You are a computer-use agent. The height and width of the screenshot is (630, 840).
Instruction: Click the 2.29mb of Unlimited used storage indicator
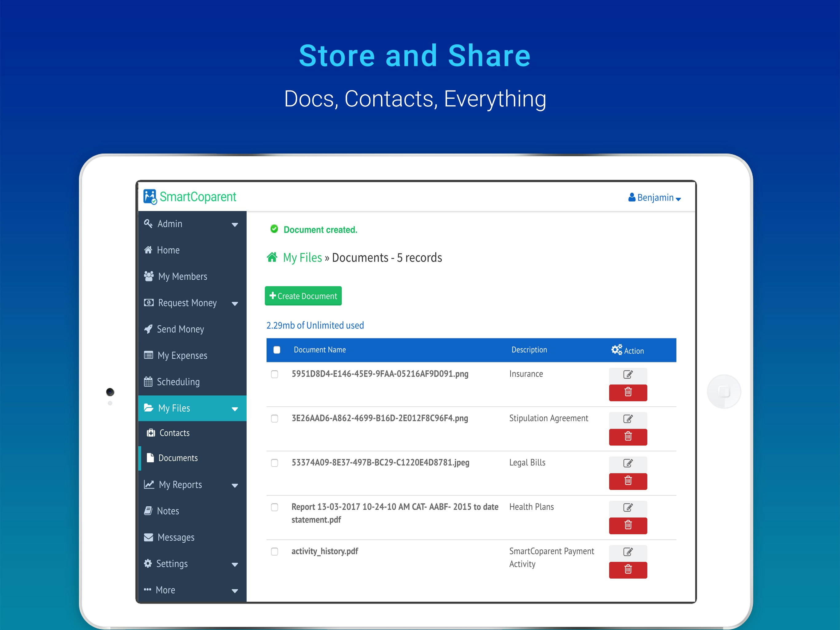click(315, 325)
